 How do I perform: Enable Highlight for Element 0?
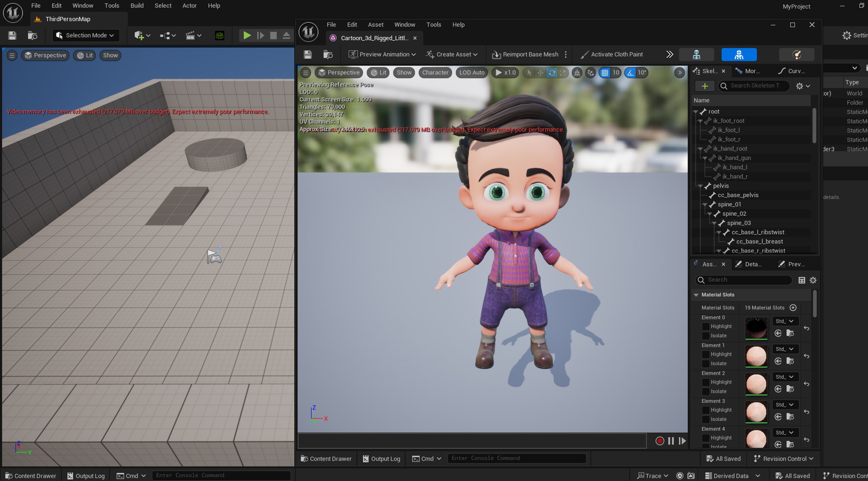pyautogui.click(x=705, y=327)
